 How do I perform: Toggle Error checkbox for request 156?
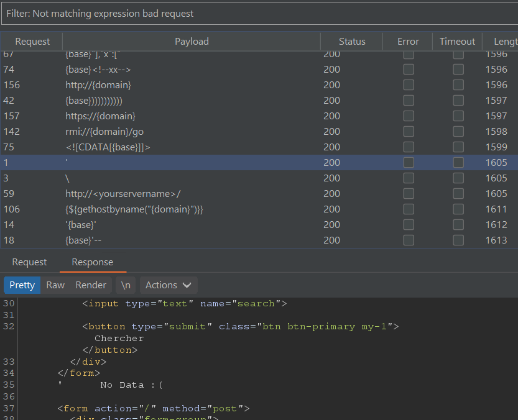[409, 85]
